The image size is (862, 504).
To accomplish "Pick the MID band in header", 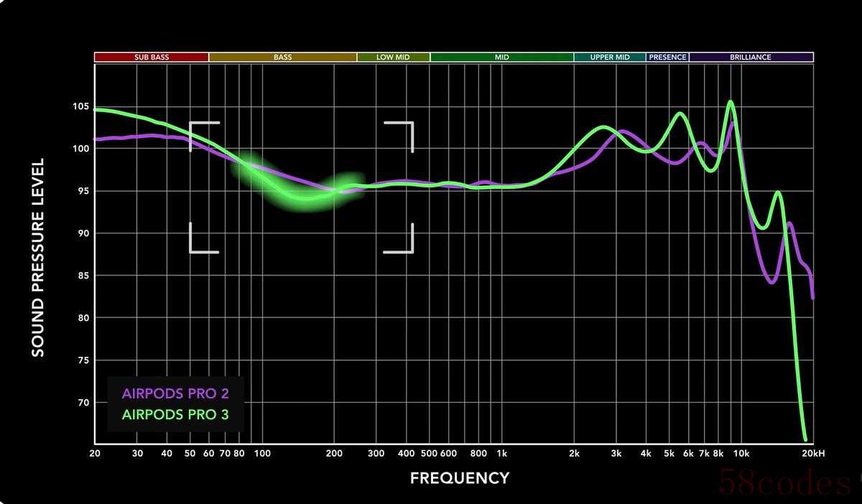I will [x=501, y=57].
